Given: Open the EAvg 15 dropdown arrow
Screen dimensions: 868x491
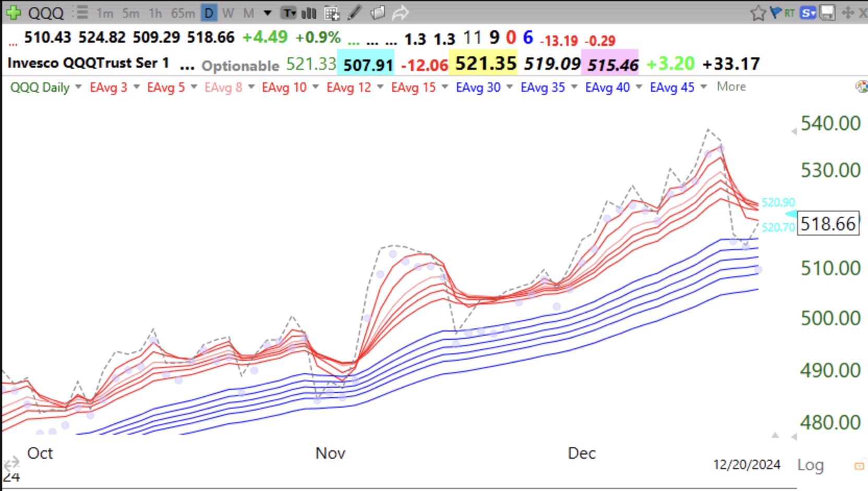Looking at the screenshot, I should coord(445,87).
